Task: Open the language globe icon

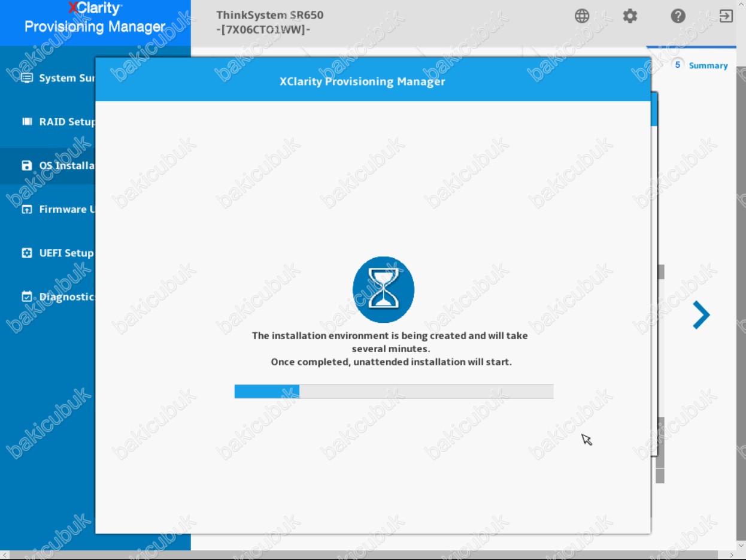Action: [582, 16]
